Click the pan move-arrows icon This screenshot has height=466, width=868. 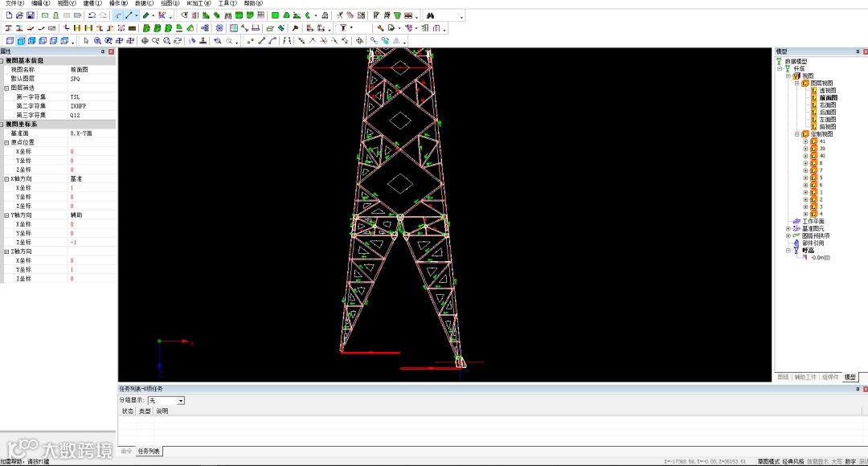tap(145, 40)
